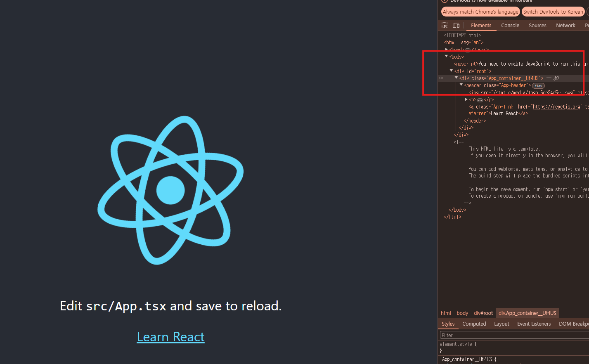
Task: Select the </header> closing tag row
Action: (x=475, y=121)
